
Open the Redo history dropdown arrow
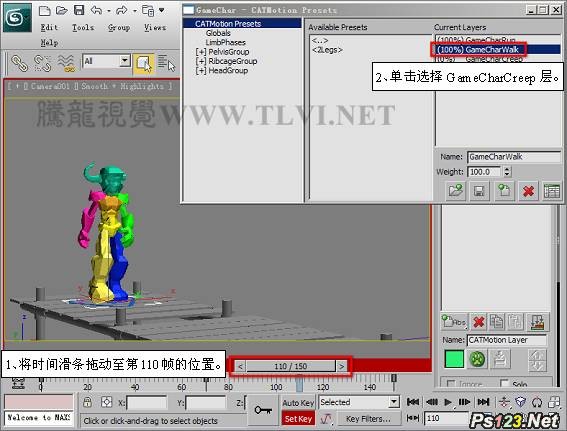(135, 11)
